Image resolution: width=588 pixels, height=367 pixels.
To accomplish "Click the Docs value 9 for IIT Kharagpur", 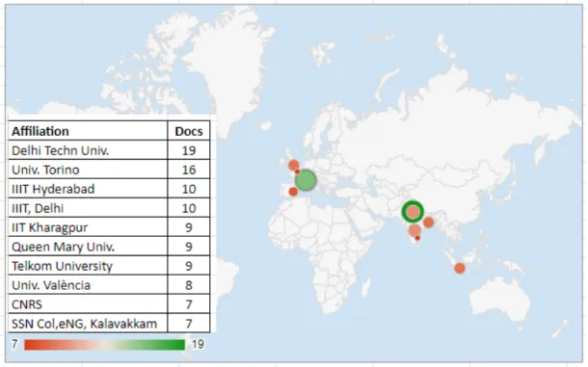I will click(x=189, y=227).
